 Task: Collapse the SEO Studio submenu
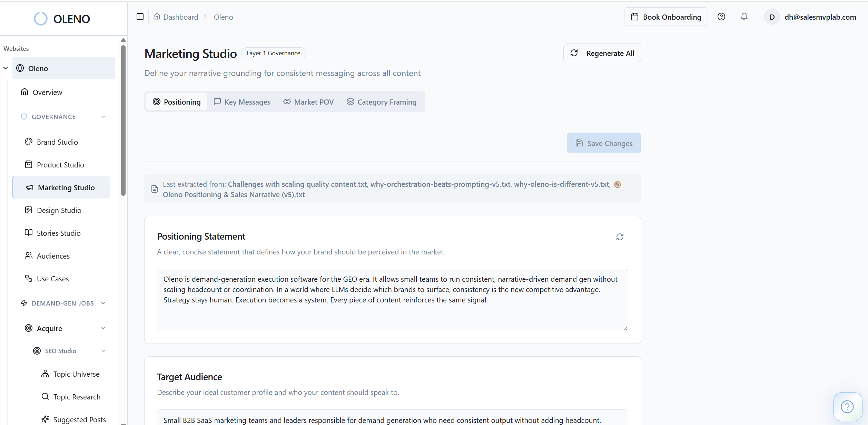(x=103, y=351)
